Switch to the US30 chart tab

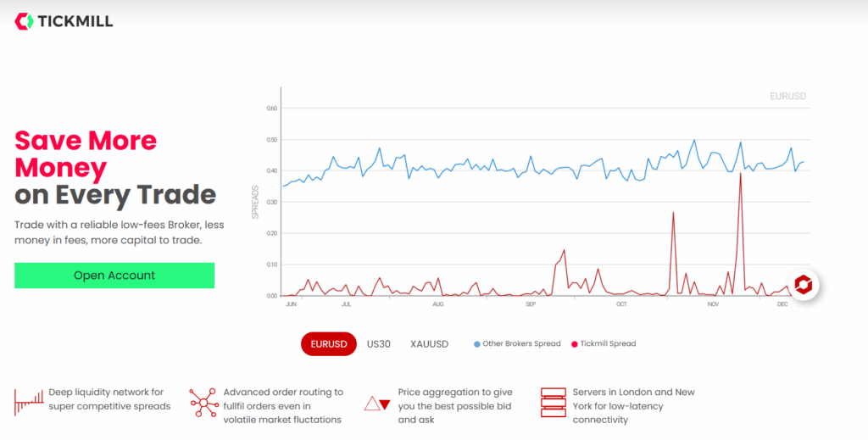379,344
